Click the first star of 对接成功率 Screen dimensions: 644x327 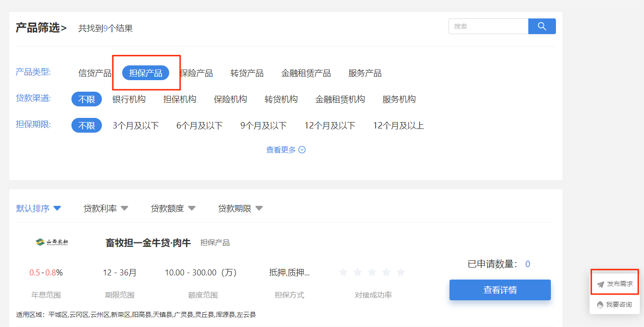coord(343,272)
